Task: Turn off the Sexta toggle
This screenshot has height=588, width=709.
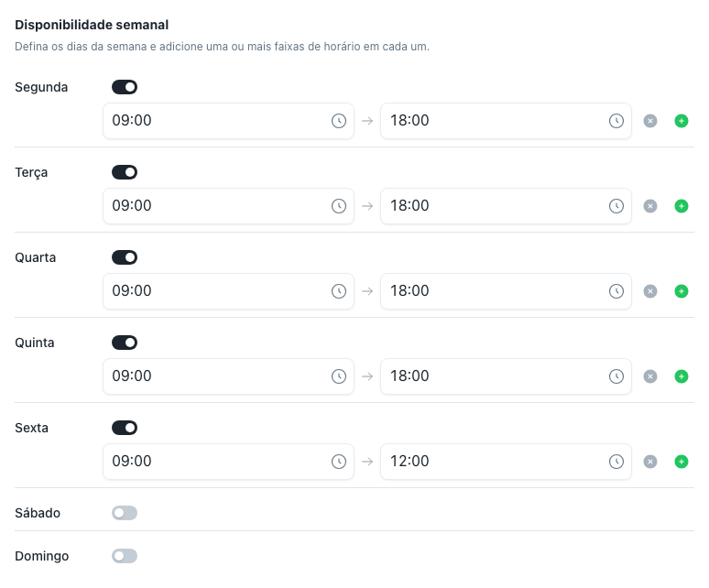Action: coord(125,428)
